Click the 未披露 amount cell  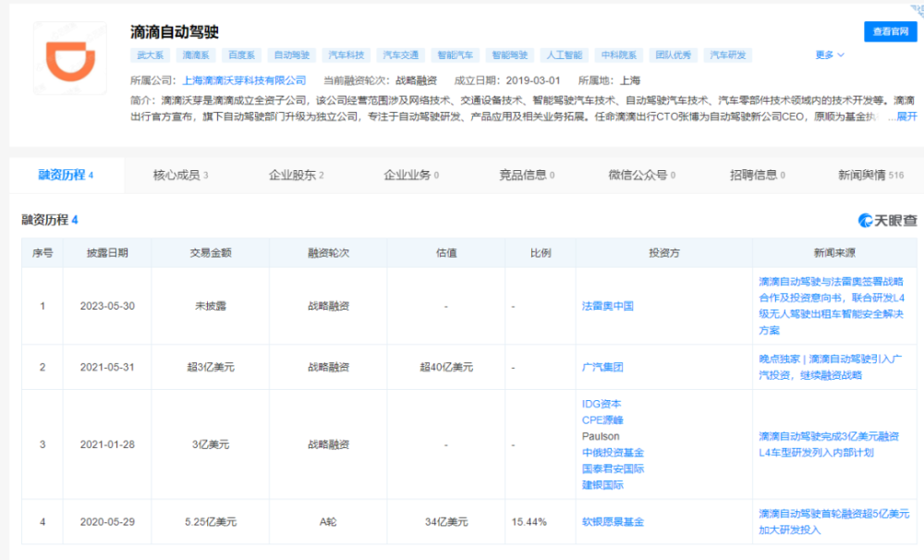tap(211, 306)
